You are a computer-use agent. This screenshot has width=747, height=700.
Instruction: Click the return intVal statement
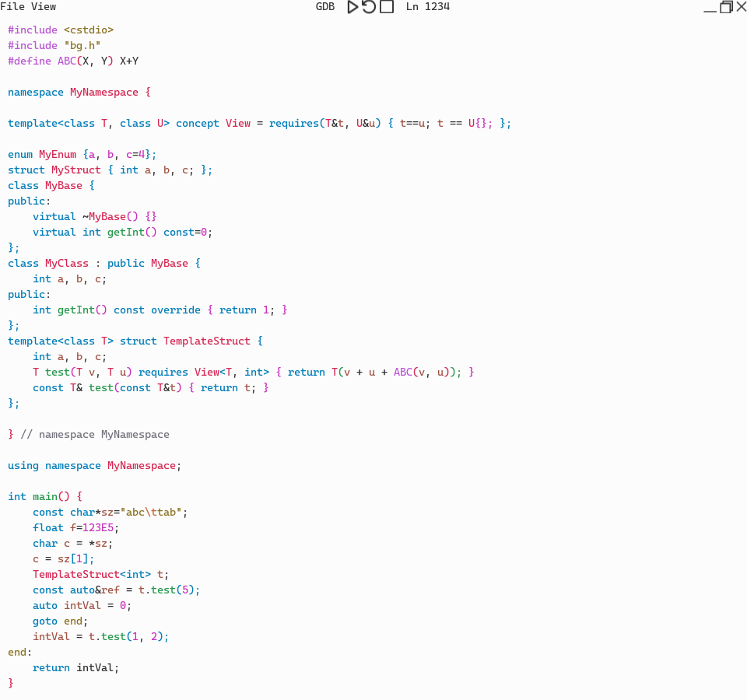click(76, 667)
